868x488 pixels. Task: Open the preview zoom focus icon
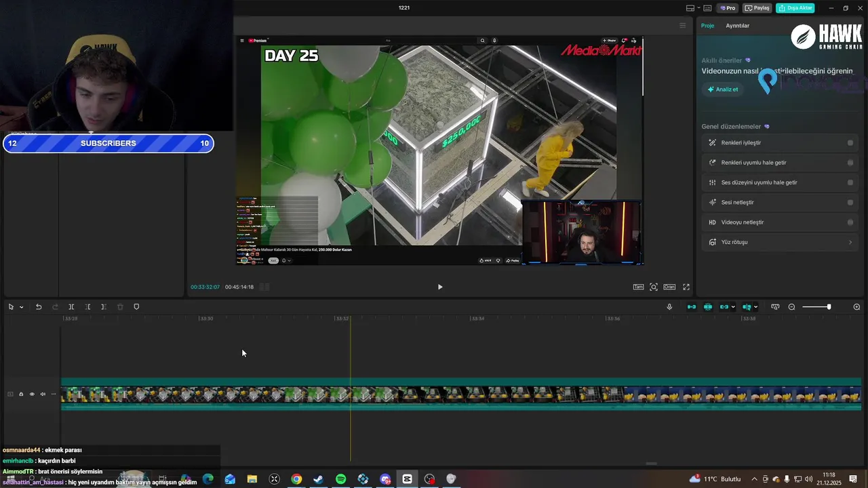(654, 287)
